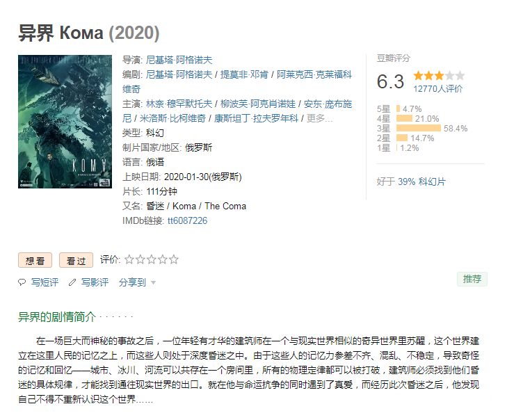Screen dimensions: 507x420
Task: Open the Koma movie poster thumbnail
Action: tap(65, 122)
